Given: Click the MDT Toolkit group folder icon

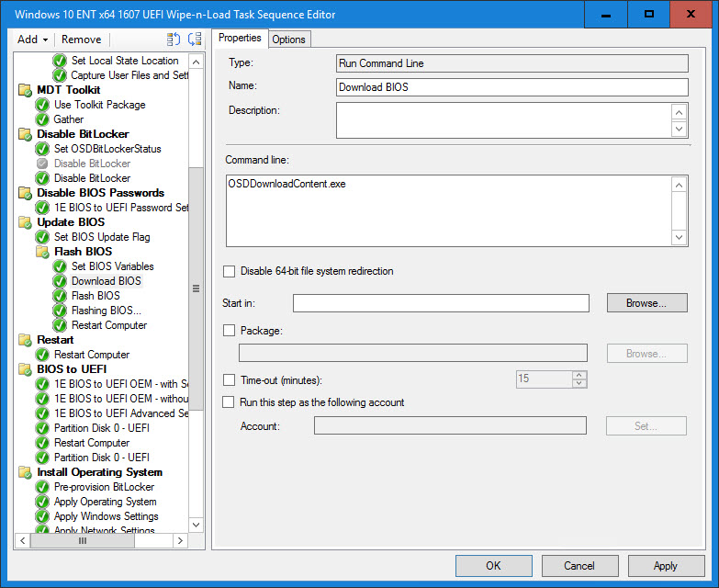Looking at the screenshot, I should 25,90.
